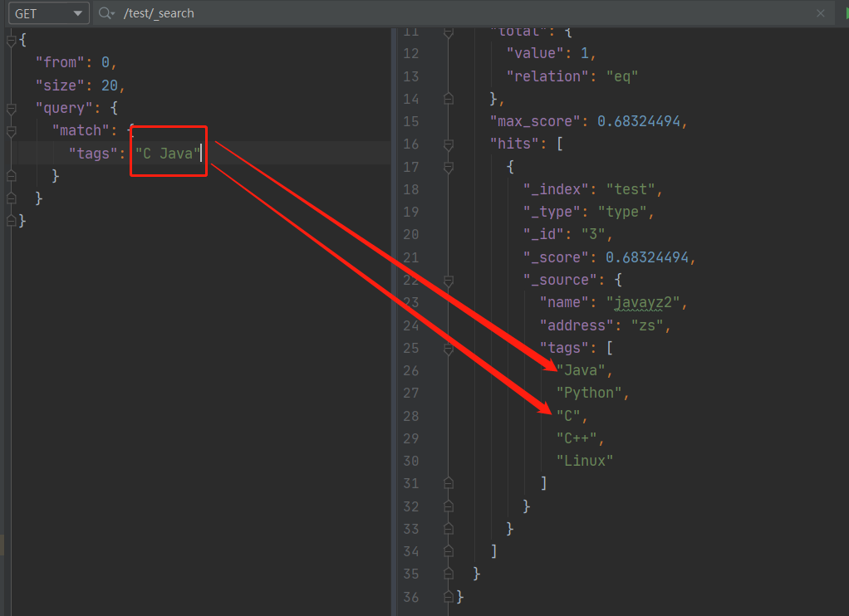Open the GET HTTP method dropdown

click(48, 13)
